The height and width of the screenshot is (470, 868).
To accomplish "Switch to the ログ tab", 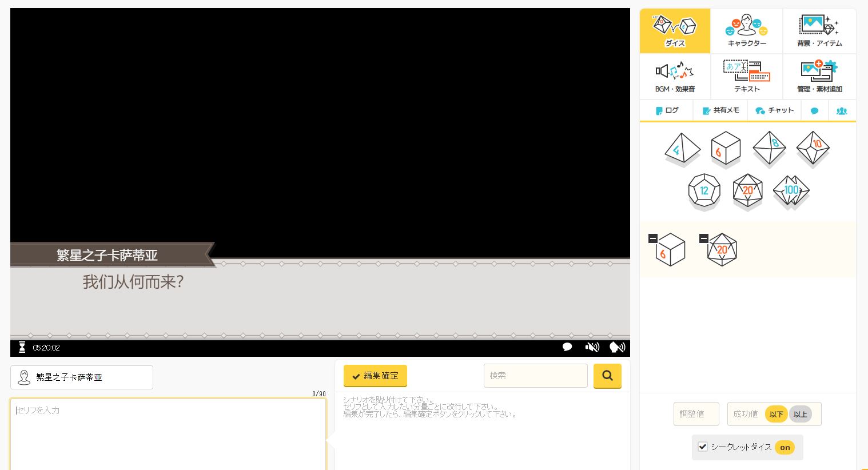I will [x=667, y=110].
